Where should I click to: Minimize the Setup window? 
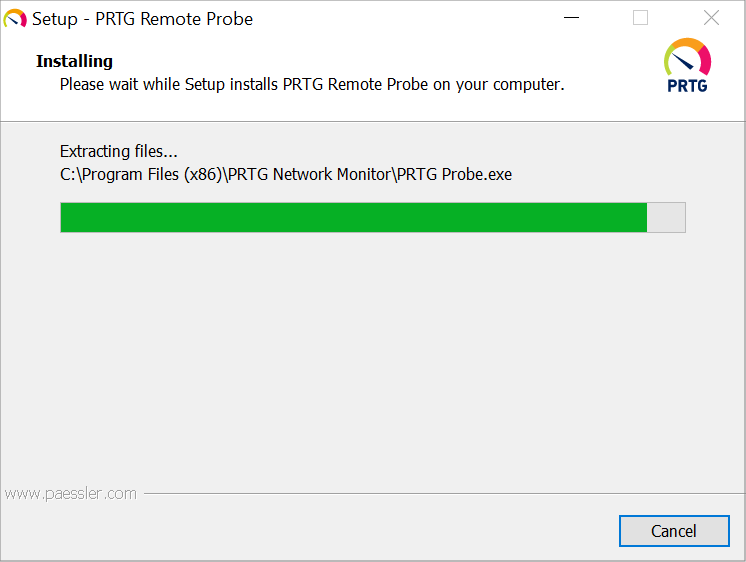(x=571, y=18)
